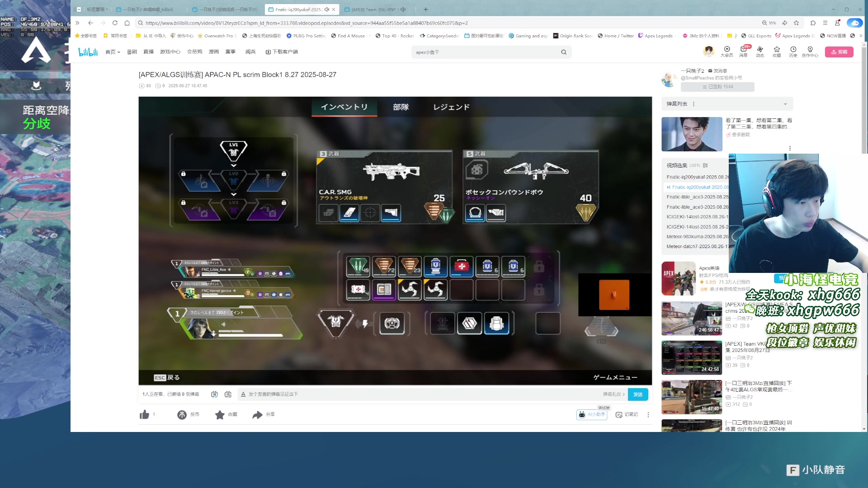Open 历史 watch history icon
Viewport: 868px width, 488px height.
click(x=793, y=52)
